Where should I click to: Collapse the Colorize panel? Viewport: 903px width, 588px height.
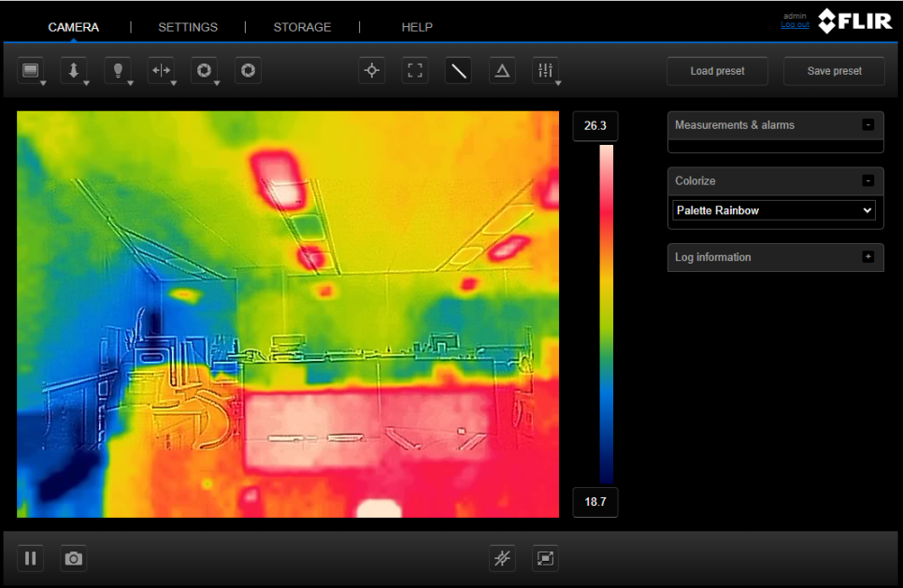click(867, 180)
